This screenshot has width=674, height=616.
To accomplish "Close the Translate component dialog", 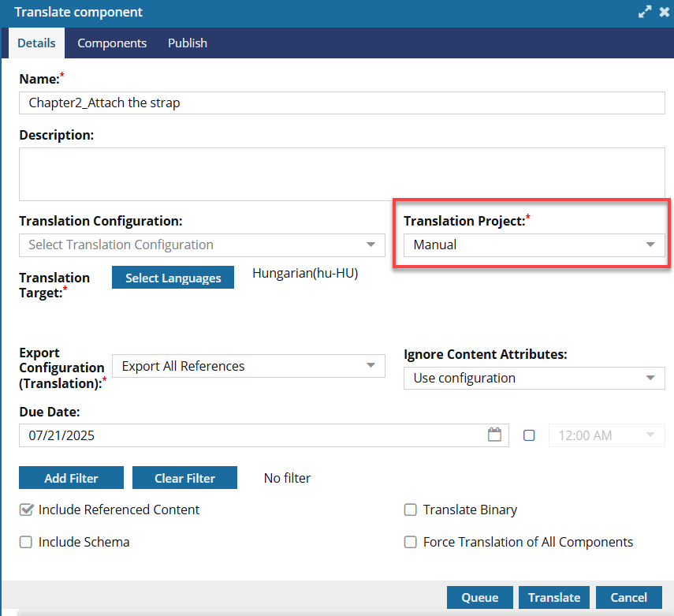I will [665, 12].
